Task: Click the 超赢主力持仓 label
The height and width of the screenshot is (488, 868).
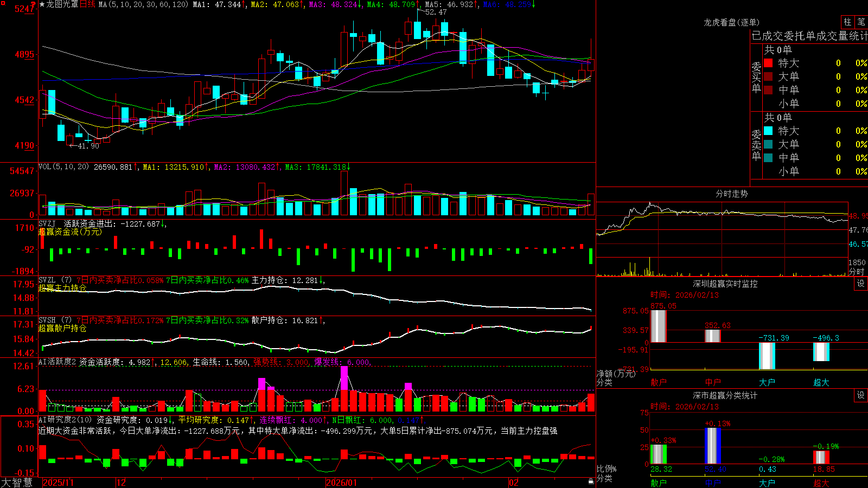Action: click(62, 288)
